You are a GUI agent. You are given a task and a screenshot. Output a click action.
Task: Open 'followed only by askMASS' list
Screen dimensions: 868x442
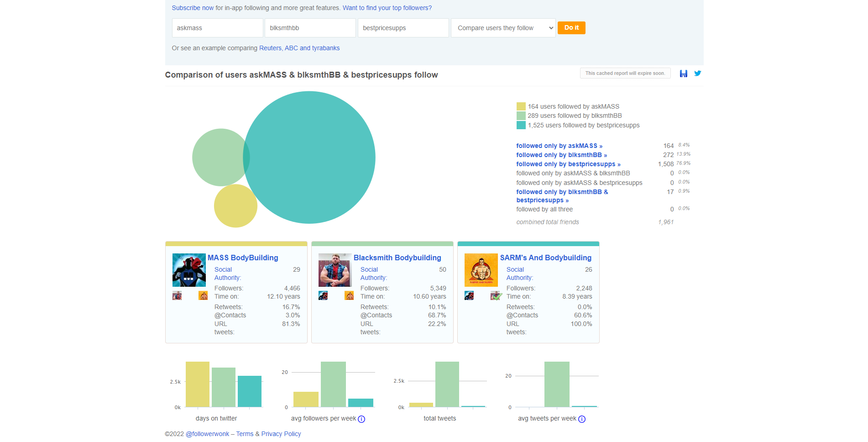pos(559,146)
